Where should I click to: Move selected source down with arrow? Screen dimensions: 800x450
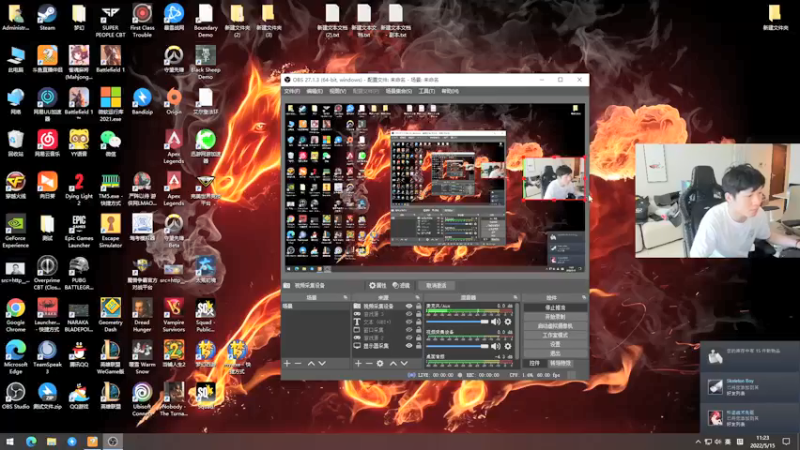click(404, 363)
